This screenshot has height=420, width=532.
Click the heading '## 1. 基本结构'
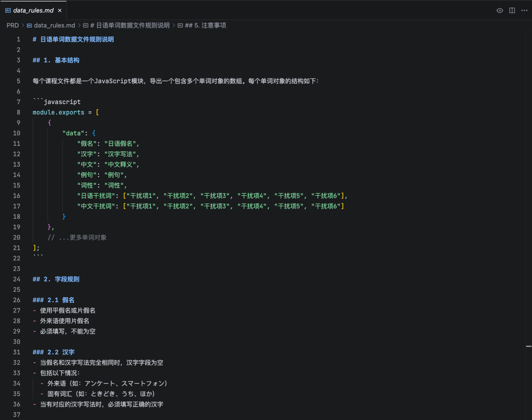[56, 60]
